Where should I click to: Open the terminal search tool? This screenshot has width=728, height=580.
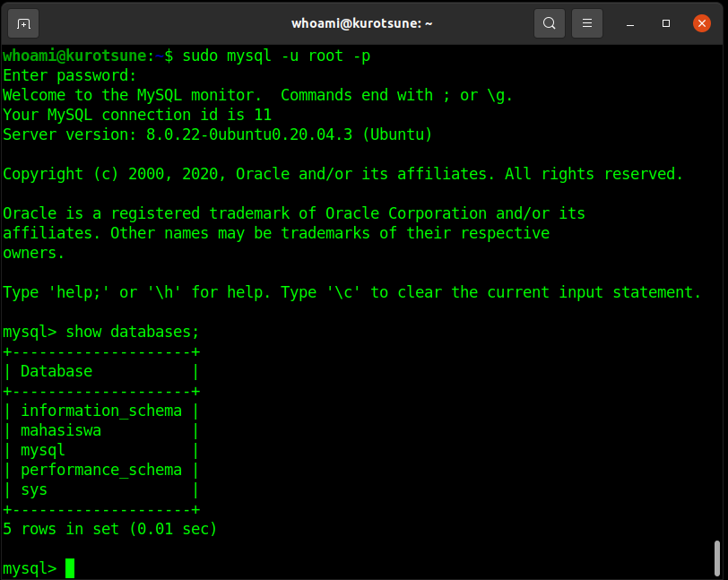[550, 23]
